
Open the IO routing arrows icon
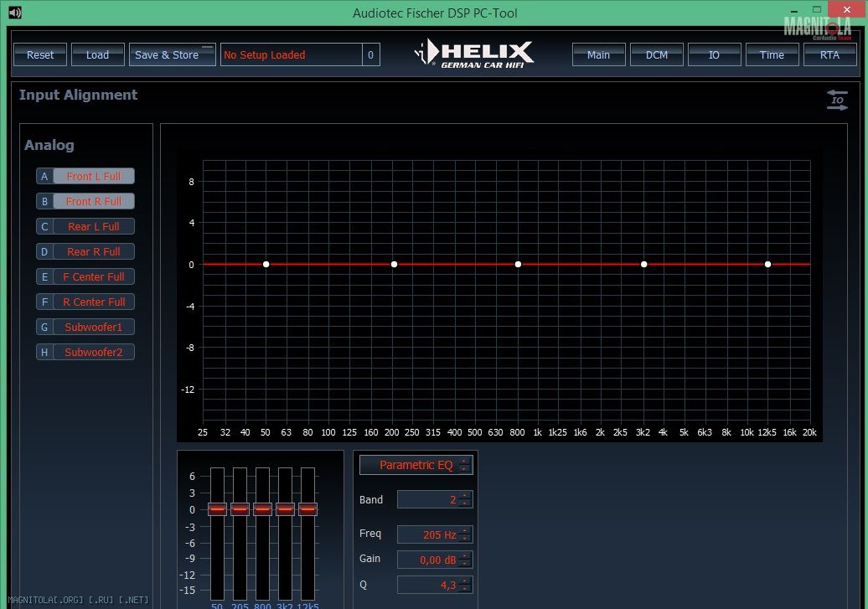[837, 101]
